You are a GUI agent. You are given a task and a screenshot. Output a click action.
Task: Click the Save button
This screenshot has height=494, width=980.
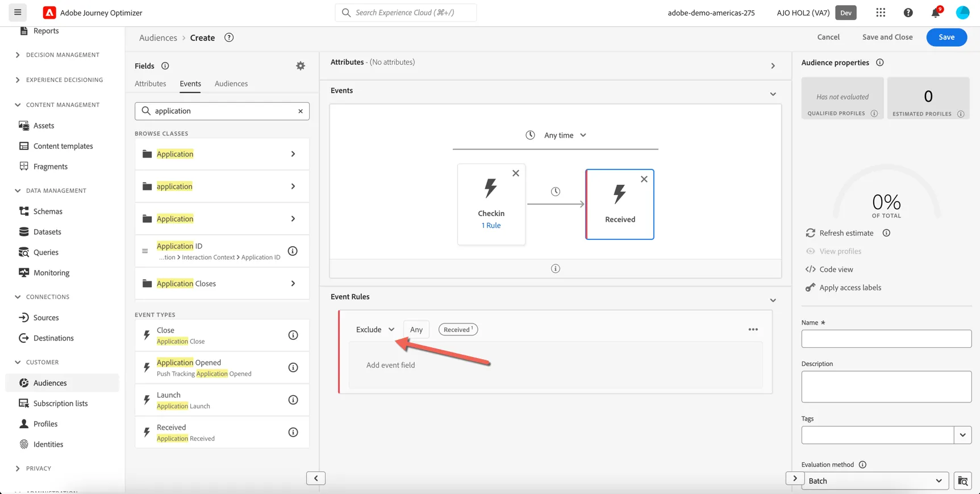pos(946,37)
